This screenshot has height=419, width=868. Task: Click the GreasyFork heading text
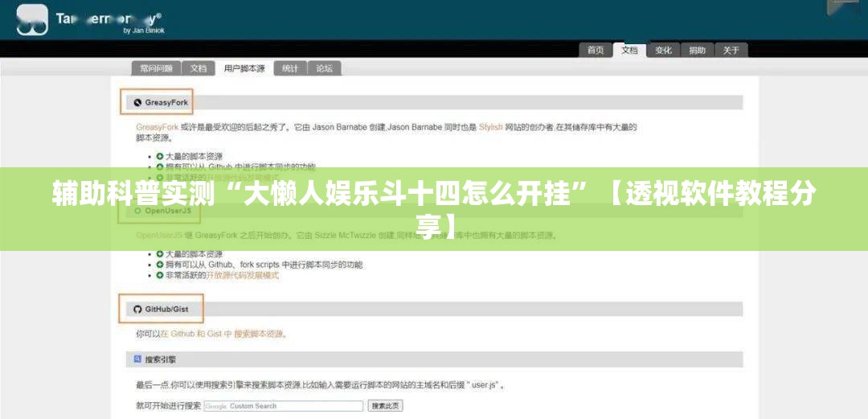[x=166, y=102]
